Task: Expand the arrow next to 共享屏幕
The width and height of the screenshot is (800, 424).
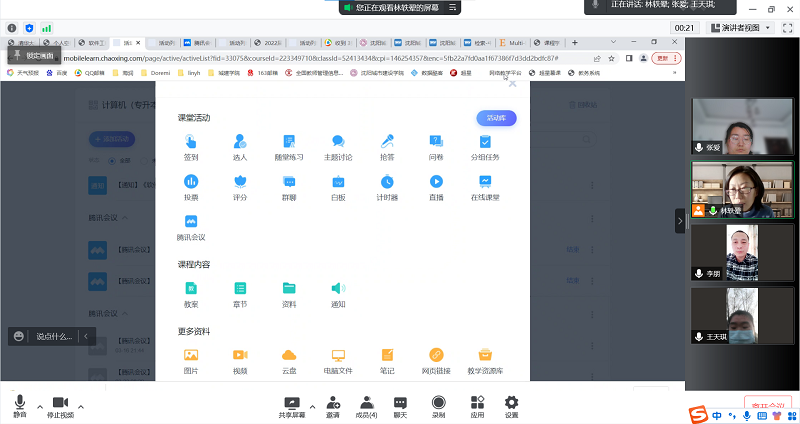Action: [313, 407]
